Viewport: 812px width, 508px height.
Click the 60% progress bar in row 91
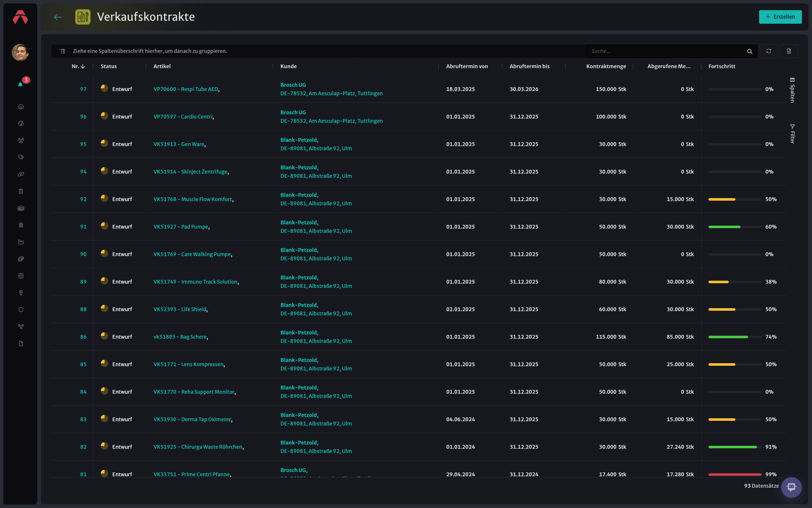click(735, 227)
